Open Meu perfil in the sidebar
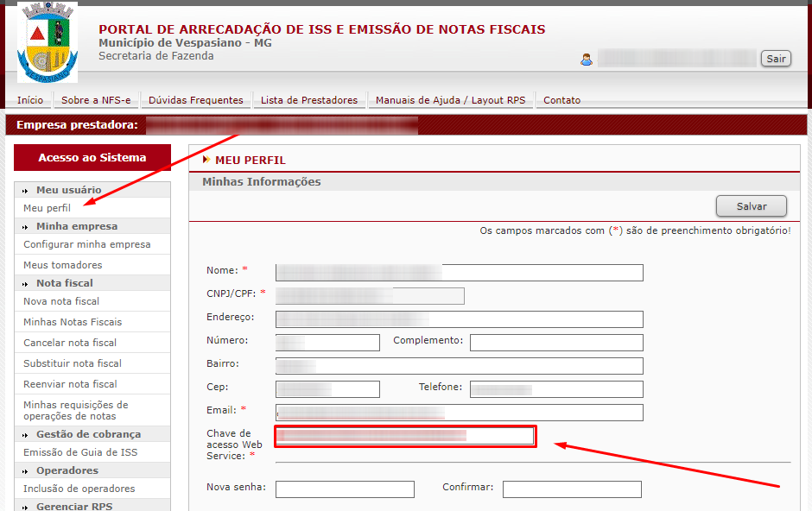Image resolution: width=812 pixels, height=511 pixels. click(48, 208)
